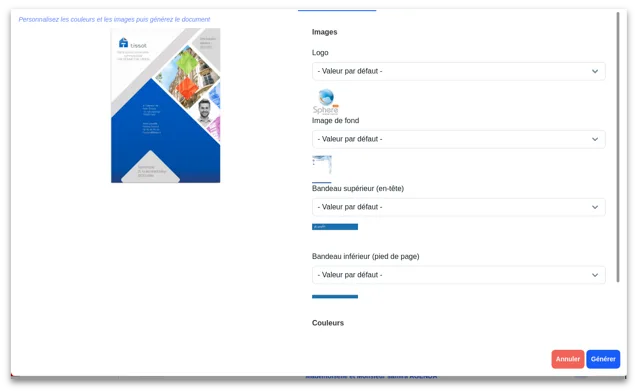Open the Logo dropdown
The height and width of the screenshot is (391, 635).
[458, 71]
